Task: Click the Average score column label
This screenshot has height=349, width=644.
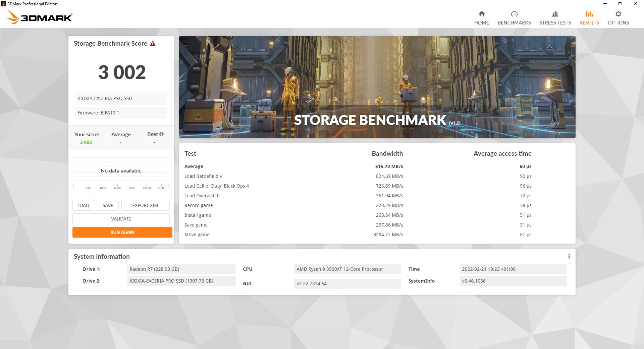Action: coord(121,135)
